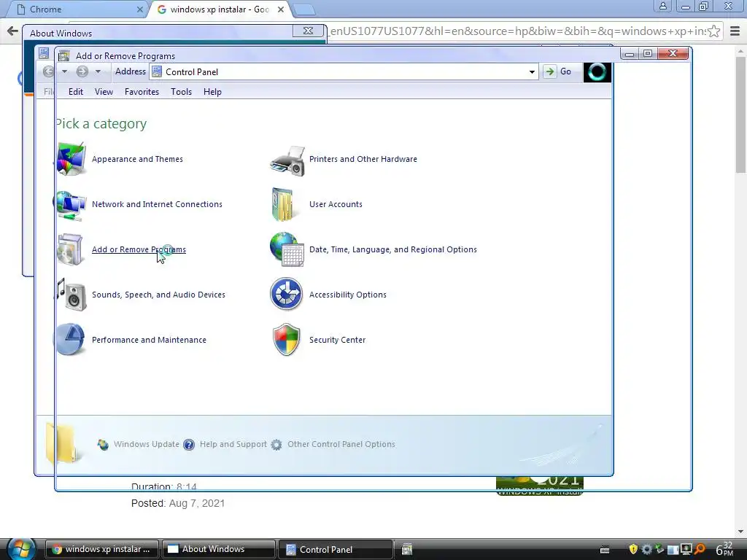747x560 pixels.
Task: Click the Chrome back arrow button
Action: 13,31
